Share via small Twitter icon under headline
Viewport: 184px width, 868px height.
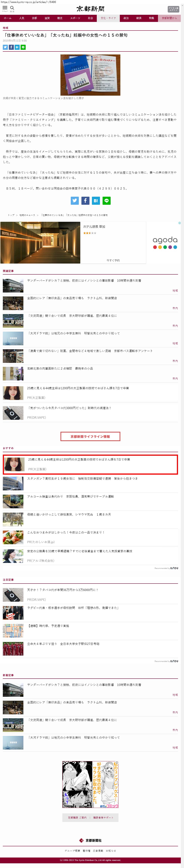(x=5, y=47)
